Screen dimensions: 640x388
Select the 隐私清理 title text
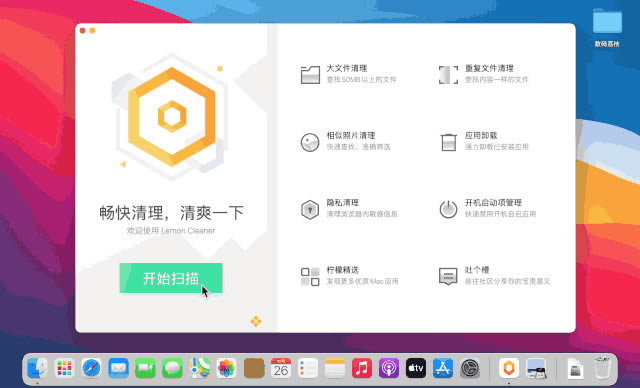click(x=342, y=203)
